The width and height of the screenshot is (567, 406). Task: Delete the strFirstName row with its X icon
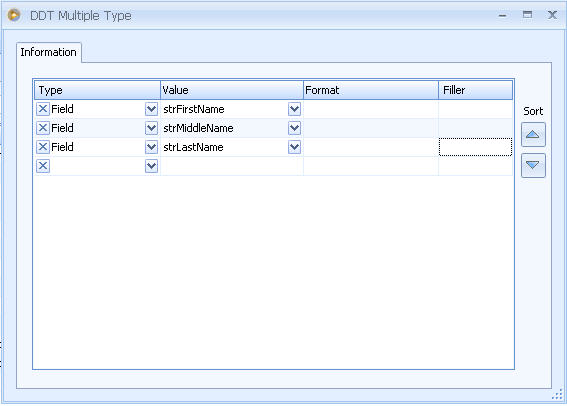tap(43, 109)
